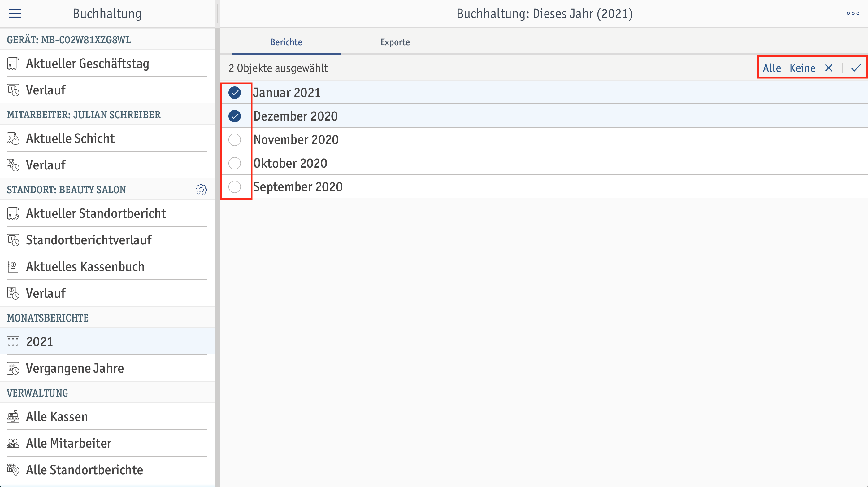
Task: Click the Aktuelle Schicht icon
Action: tap(13, 138)
